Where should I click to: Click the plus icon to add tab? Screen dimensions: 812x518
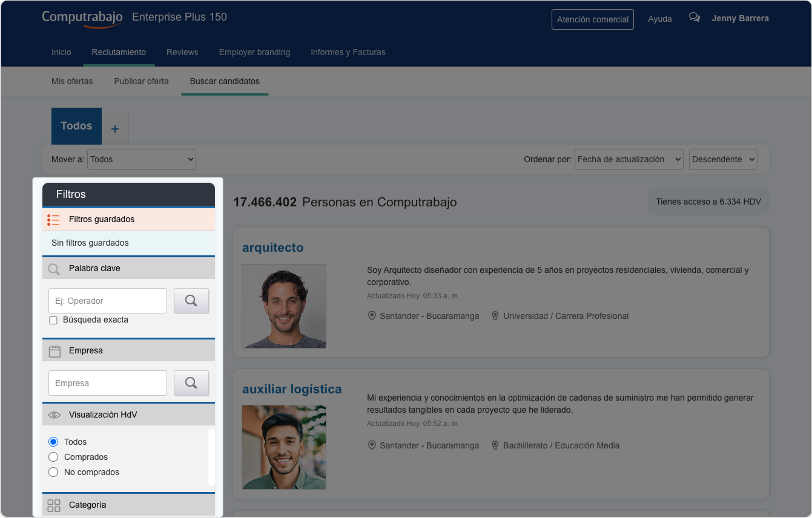[115, 129]
